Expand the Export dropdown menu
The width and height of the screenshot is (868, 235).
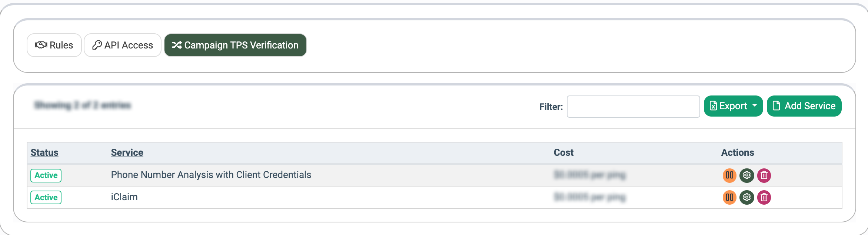click(x=754, y=106)
